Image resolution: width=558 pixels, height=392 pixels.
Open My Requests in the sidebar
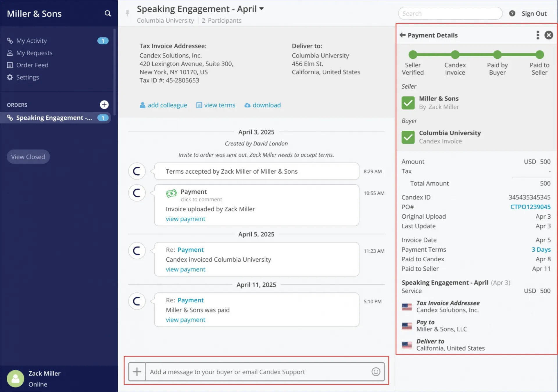click(x=34, y=53)
